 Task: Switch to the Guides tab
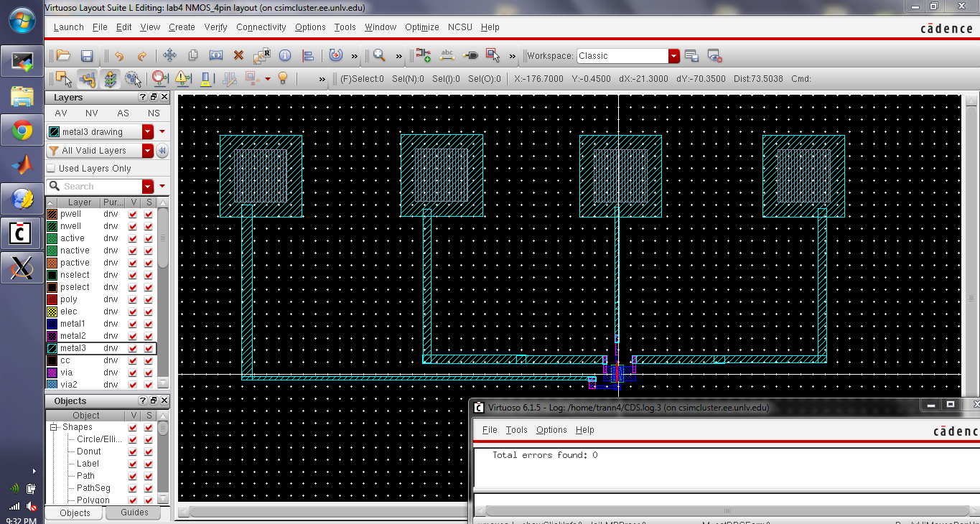(135, 513)
